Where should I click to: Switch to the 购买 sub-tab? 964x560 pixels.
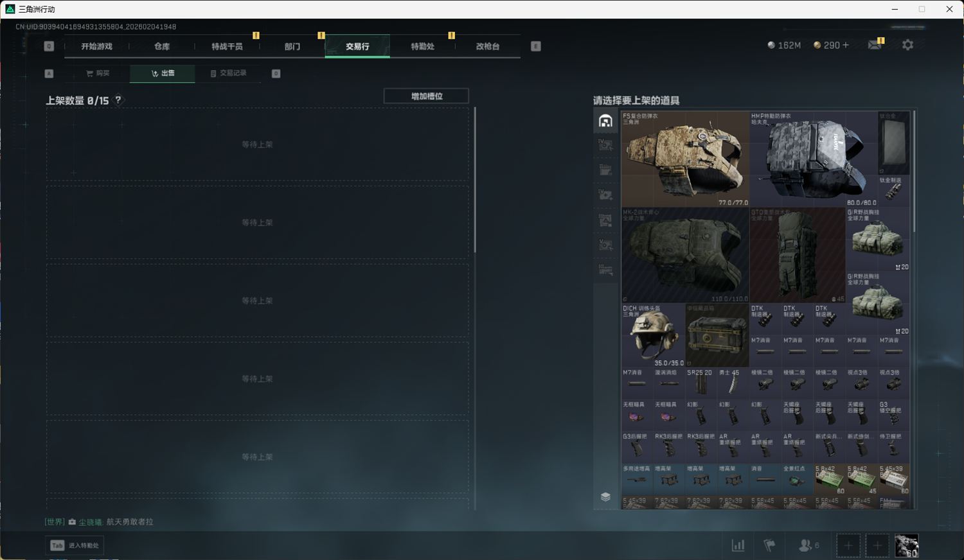[x=98, y=73]
